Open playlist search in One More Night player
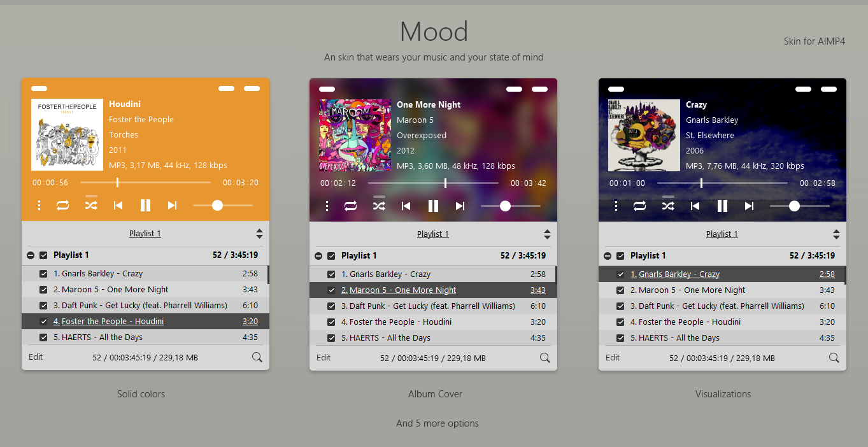The width and height of the screenshot is (868, 447). pyautogui.click(x=544, y=358)
